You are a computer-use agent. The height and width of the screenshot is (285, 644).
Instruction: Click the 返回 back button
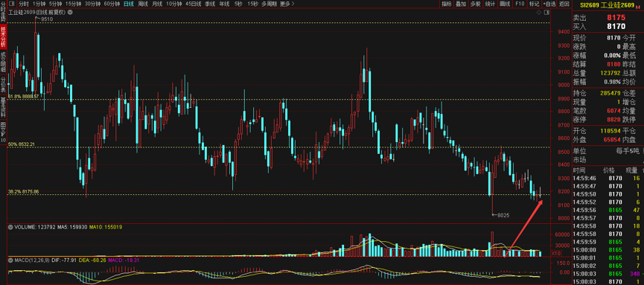tap(564, 4)
